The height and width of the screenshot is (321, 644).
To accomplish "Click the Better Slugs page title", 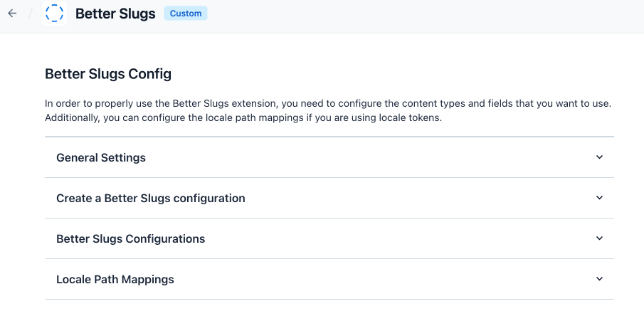I will click(x=115, y=14).
